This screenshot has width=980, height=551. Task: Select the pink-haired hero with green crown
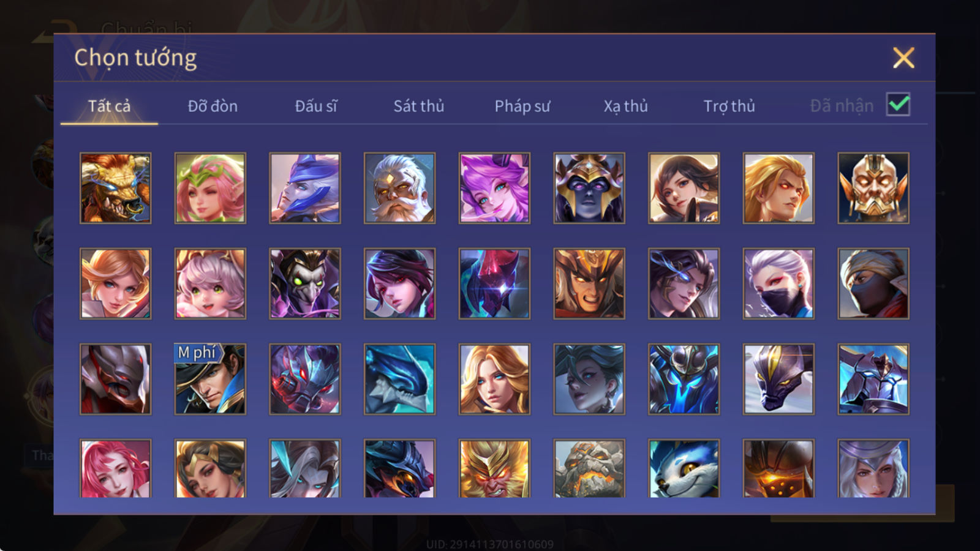[x=210, y=188]
